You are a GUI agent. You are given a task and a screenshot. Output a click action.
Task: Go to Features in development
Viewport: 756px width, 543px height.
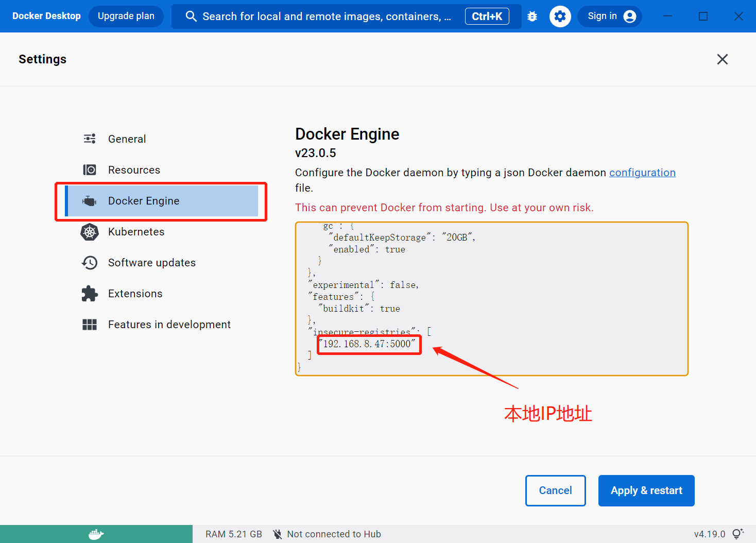(169, 325)
